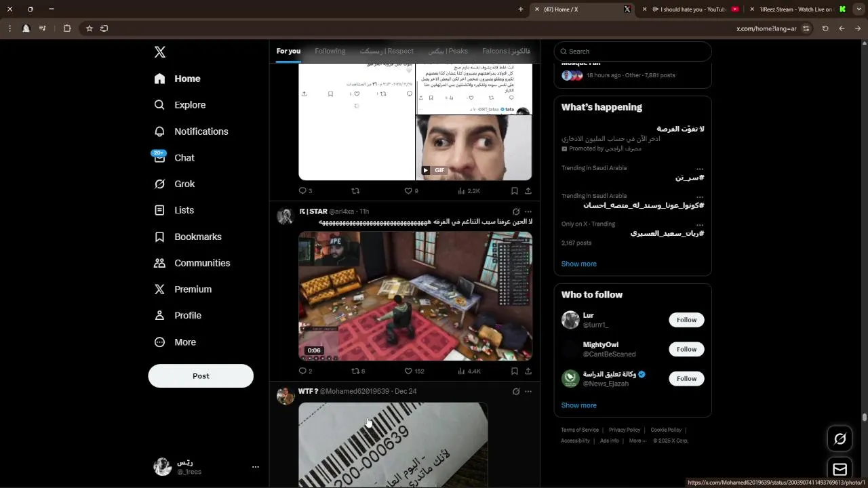Reload the page in the browser toolbar
Screen dimensions: 868x488
(x=825, y=28)
